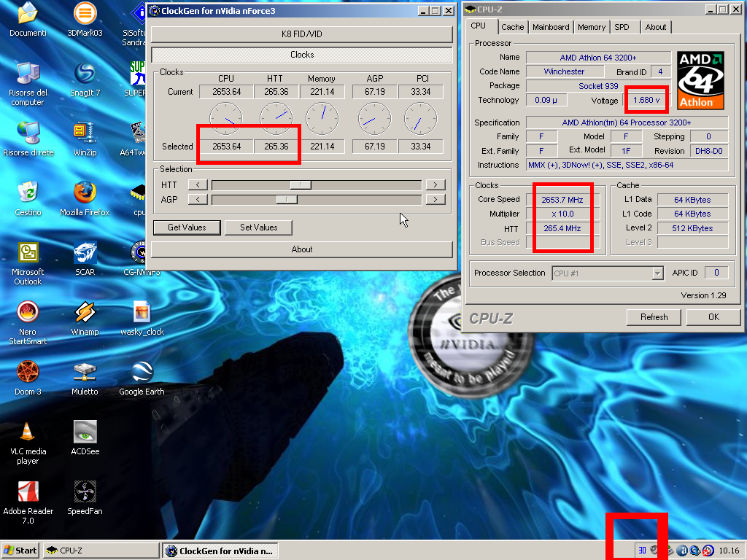This screenshot has width=747, height=560.
Task: Open the Mainboard tab in CPU-Z
Action: coord(551,27)
